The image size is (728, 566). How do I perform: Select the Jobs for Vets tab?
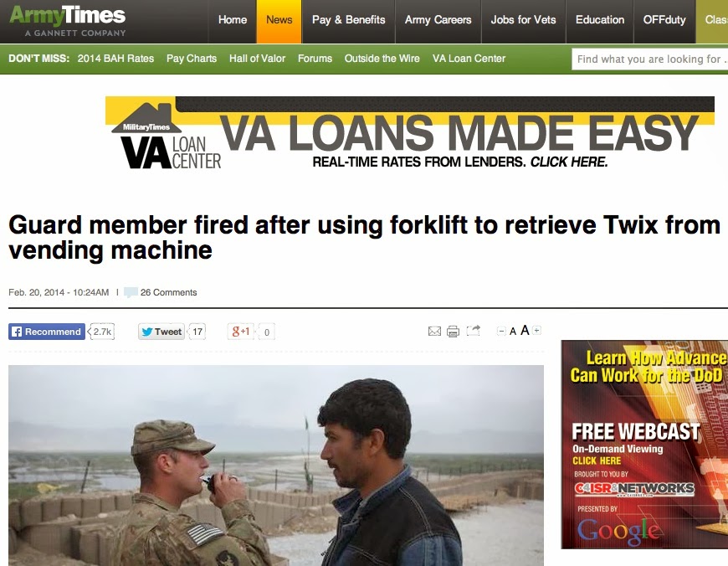tap(523, 20)
